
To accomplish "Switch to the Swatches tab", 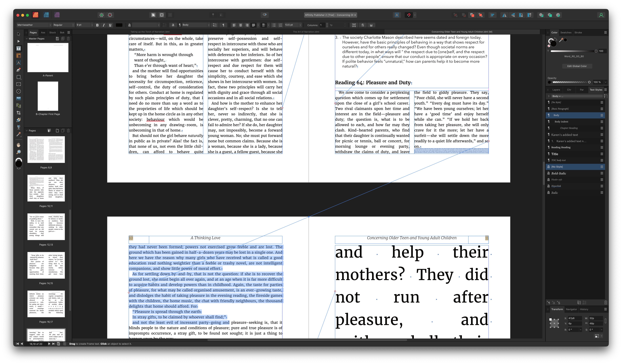I will 566,33.
